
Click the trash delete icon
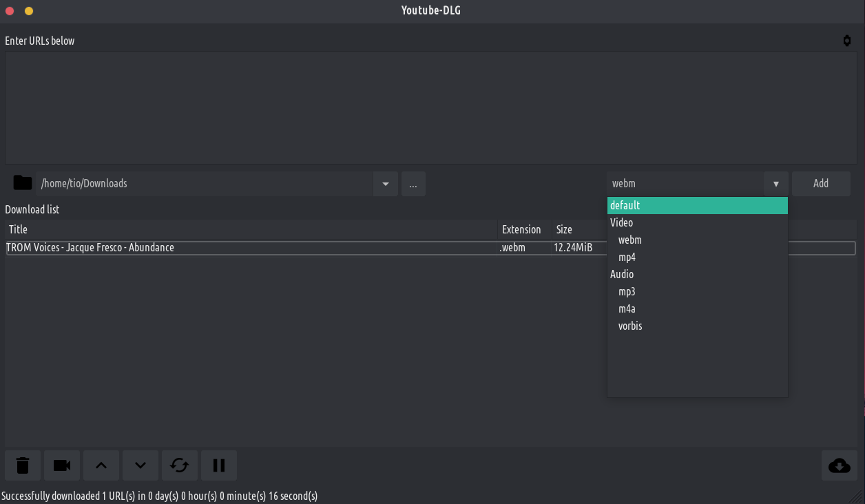pos(23,465)
